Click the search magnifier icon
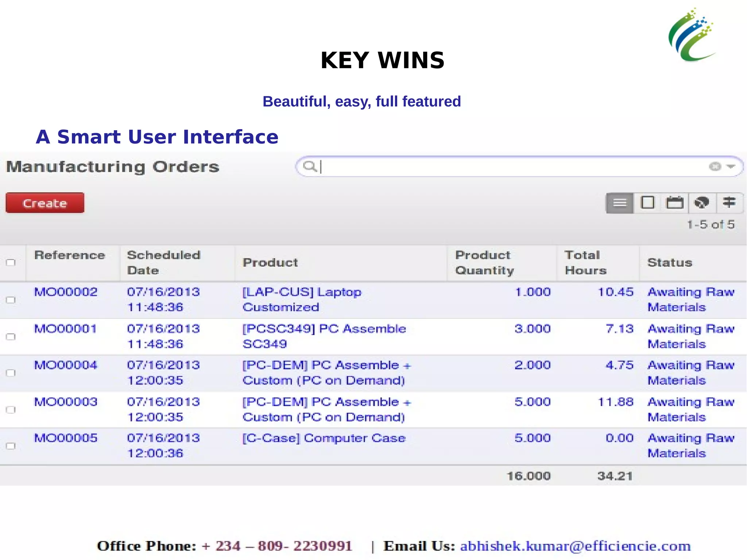 coord(310,166)
